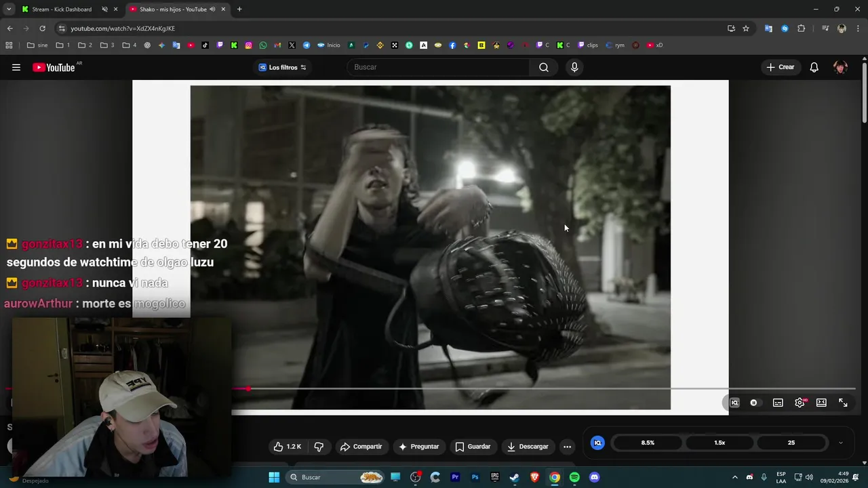This screenshot has width=868, height=488.
Task: Mute audio on the Kick Dashboard tab
Action: click(x=104, y=9)
